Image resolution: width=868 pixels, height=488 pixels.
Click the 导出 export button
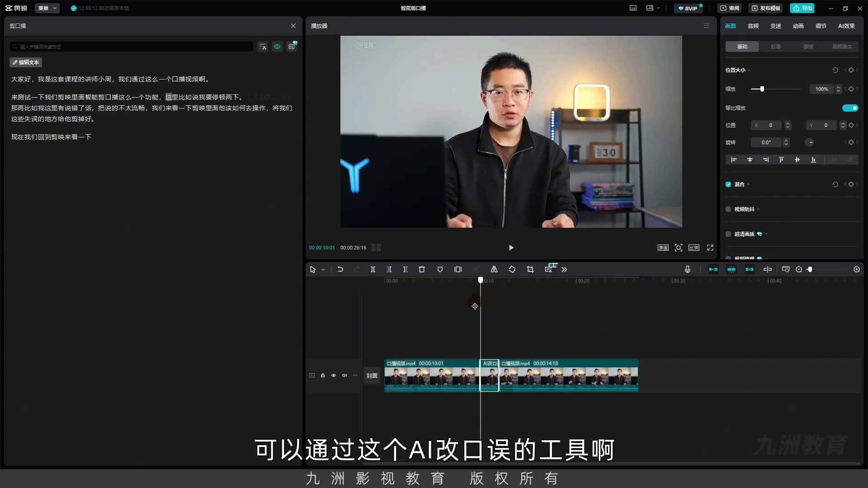tap(802, 8)
